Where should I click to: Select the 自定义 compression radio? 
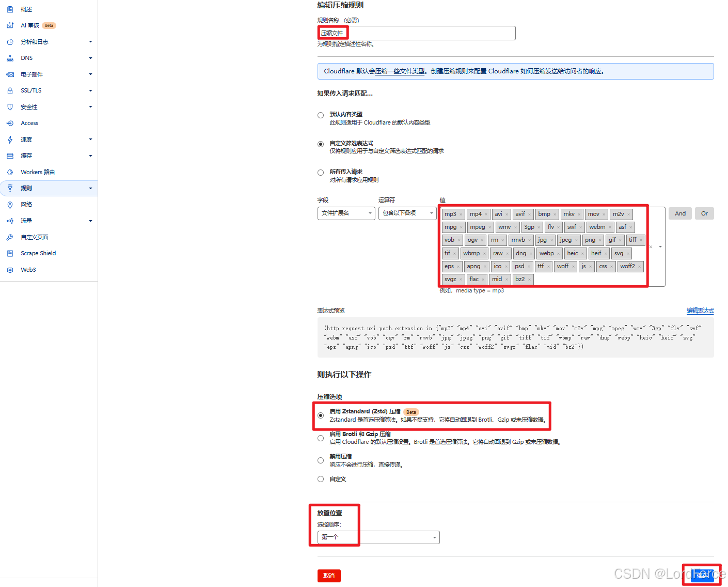coord(321,479)
